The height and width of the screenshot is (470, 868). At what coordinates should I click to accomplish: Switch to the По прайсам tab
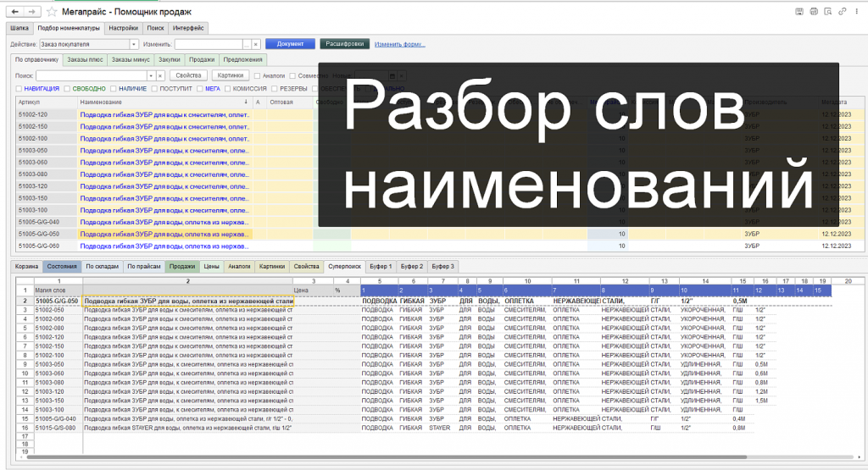click(x=144, y=267)
